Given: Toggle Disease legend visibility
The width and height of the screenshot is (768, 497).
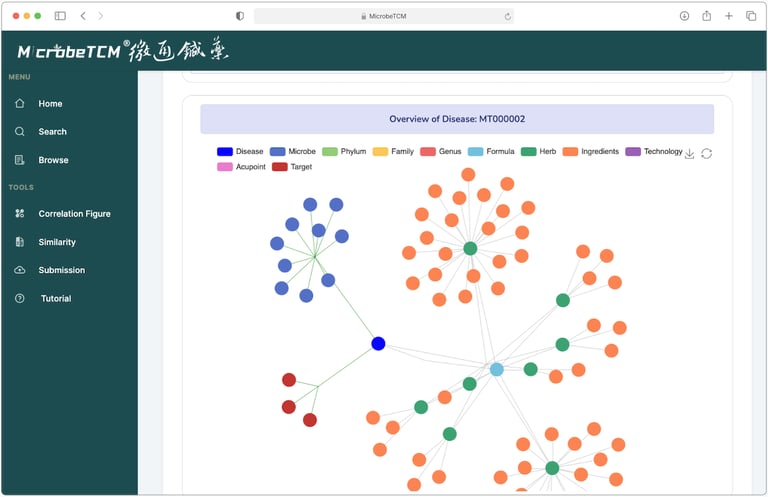Looking at the screenshot, I should (x=240, y=152).
